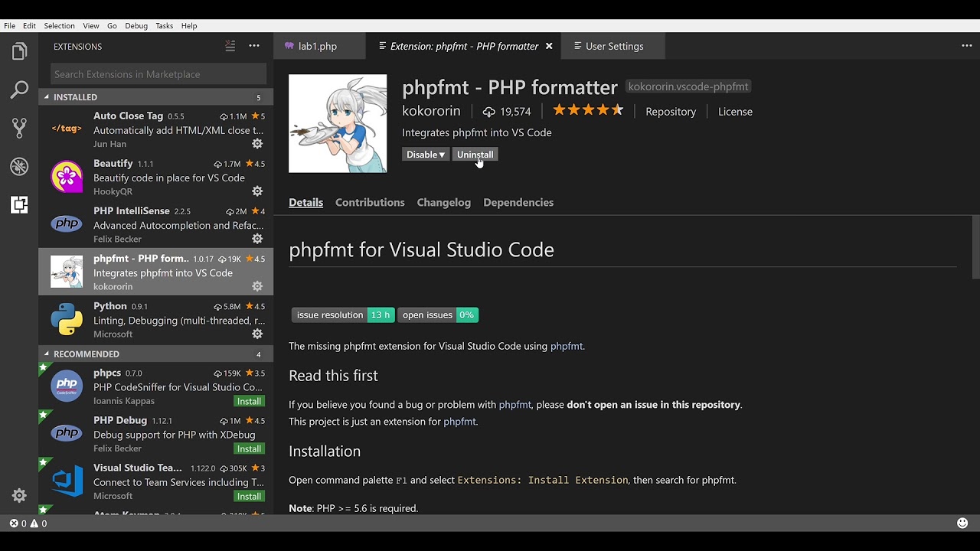
Task: Select the Extensions view icon
Action: [x=19, y=204]
